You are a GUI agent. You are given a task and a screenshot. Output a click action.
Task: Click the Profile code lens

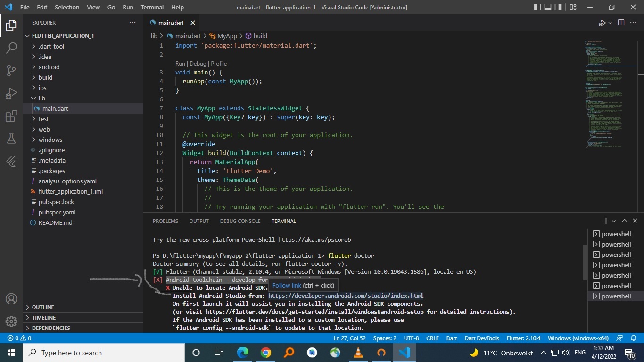pos(219,64)
